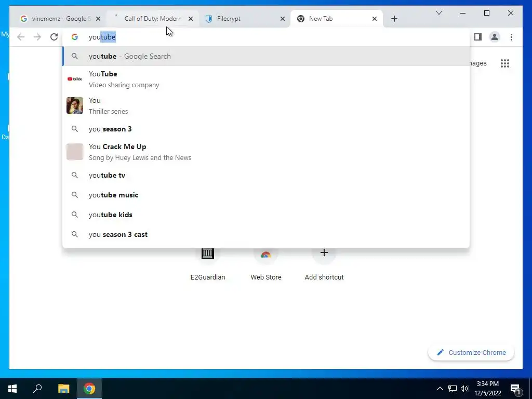This screenshot has width=532, height=399.
Task: Open a new tab with the plus button
Action: coord(394,19)
